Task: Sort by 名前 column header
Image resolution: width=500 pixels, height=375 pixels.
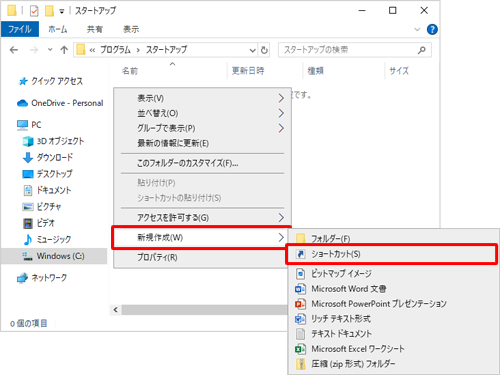Action: point(130,71)
